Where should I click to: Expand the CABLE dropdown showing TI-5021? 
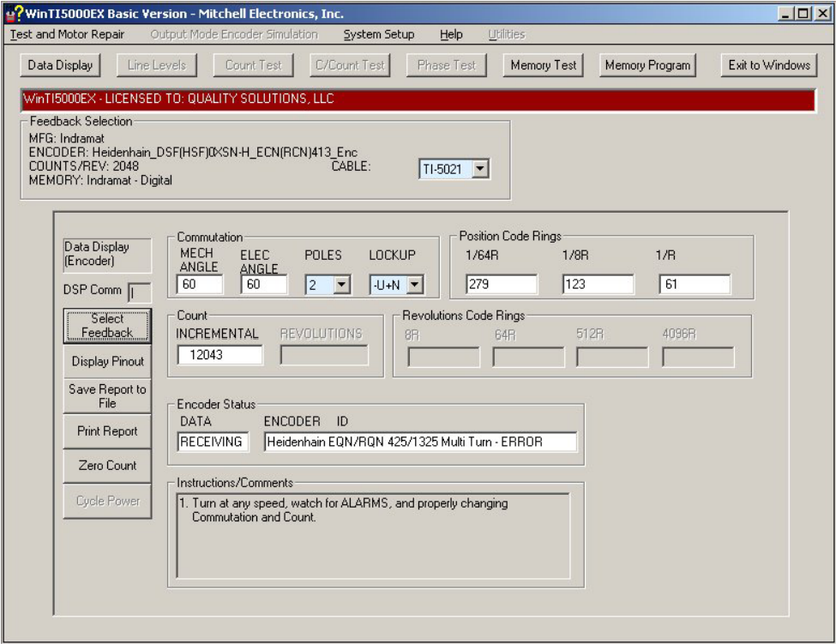(480, 169)
